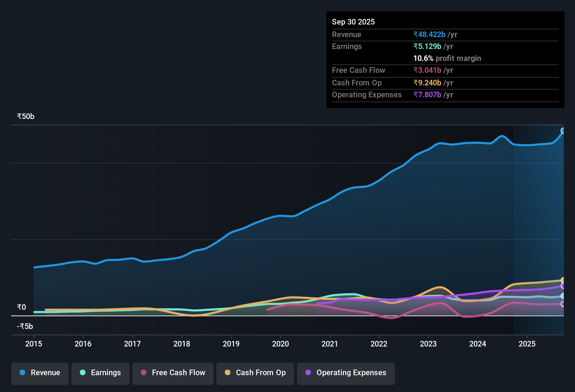Toggle the Free Cash Flow series off

(x=173, y=373)
